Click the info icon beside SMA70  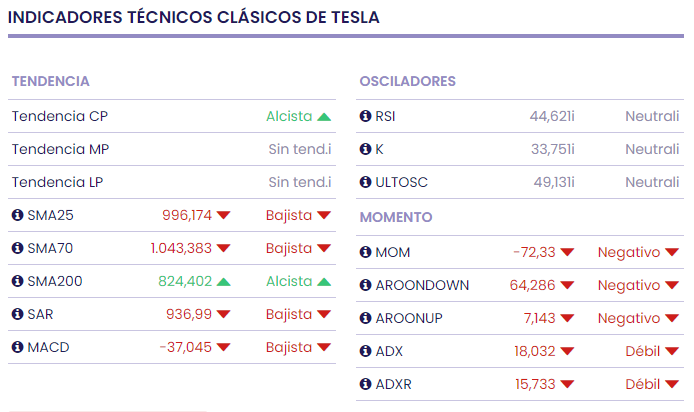point(17,248)
